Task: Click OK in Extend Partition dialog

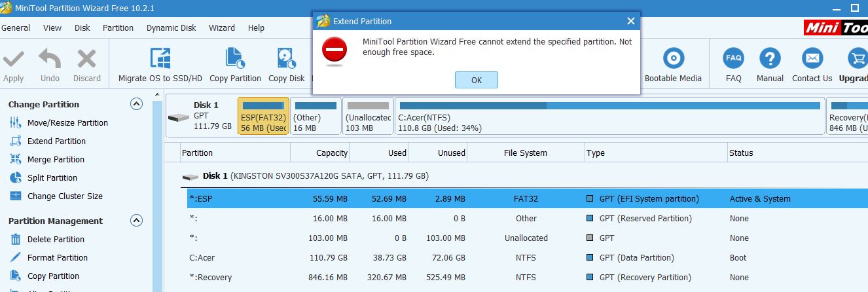Action: [x=477, y=80]
